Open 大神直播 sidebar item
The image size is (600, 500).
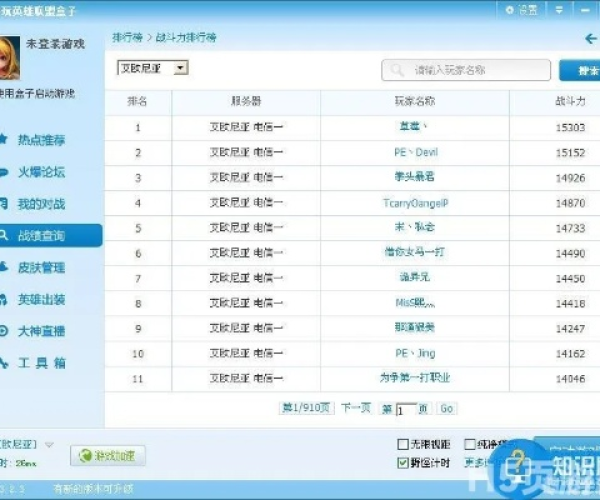(x=41, y=331)
